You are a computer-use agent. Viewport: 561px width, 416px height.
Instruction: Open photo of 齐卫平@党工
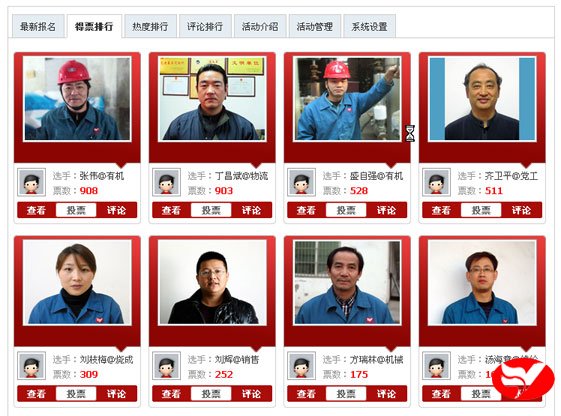pos(482,99)
